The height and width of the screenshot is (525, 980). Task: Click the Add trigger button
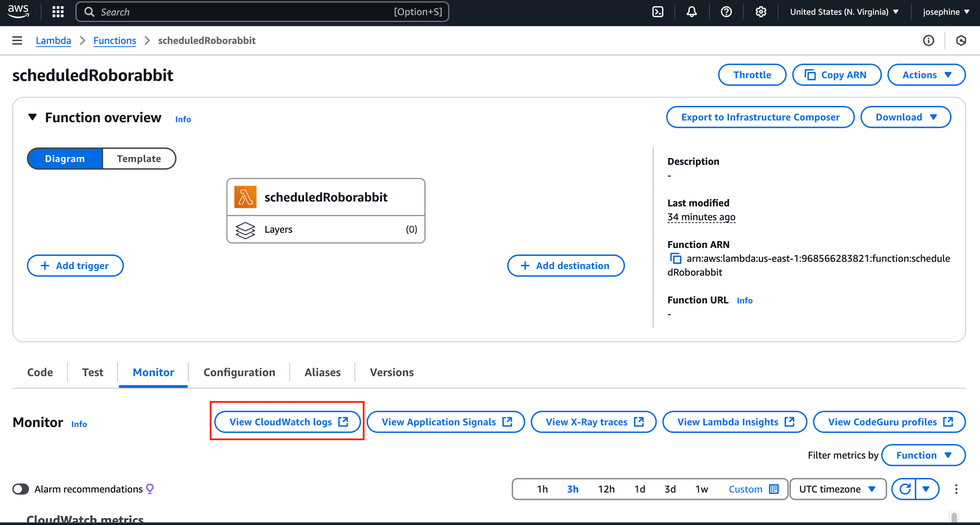(75, 265)
